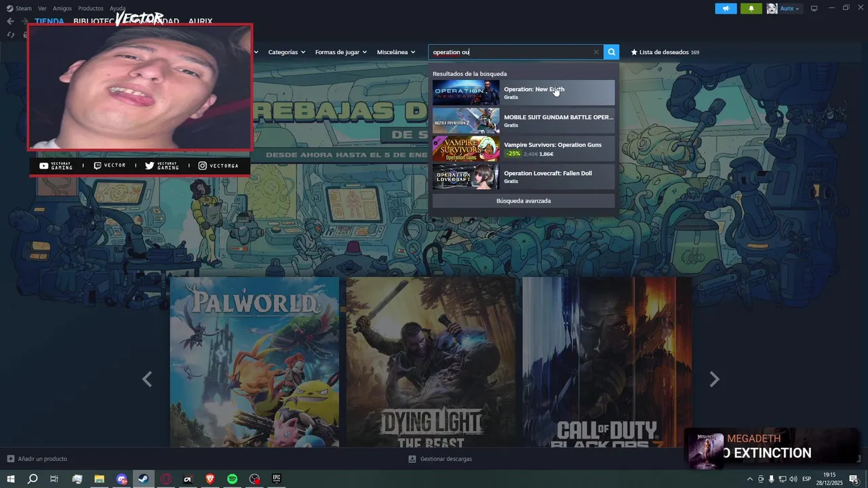This screenshot has width=868, height=488.
Task: Open the green notifications bell
Action: [751, 9]
